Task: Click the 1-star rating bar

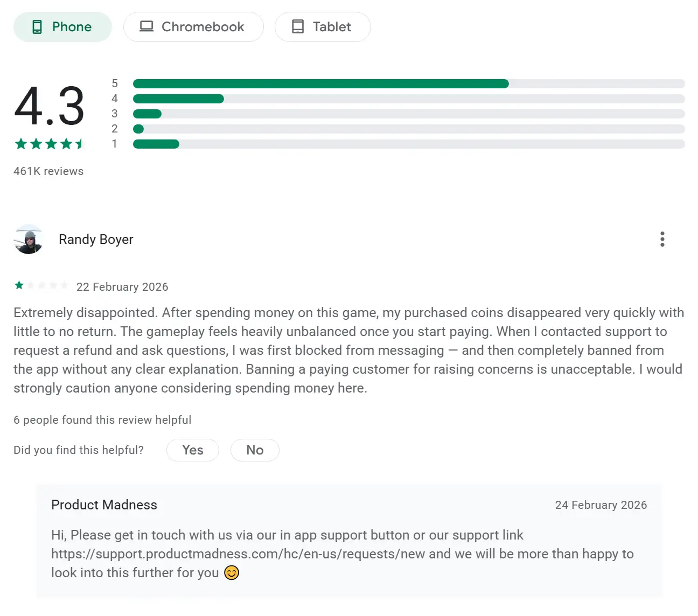Action: 408,144
